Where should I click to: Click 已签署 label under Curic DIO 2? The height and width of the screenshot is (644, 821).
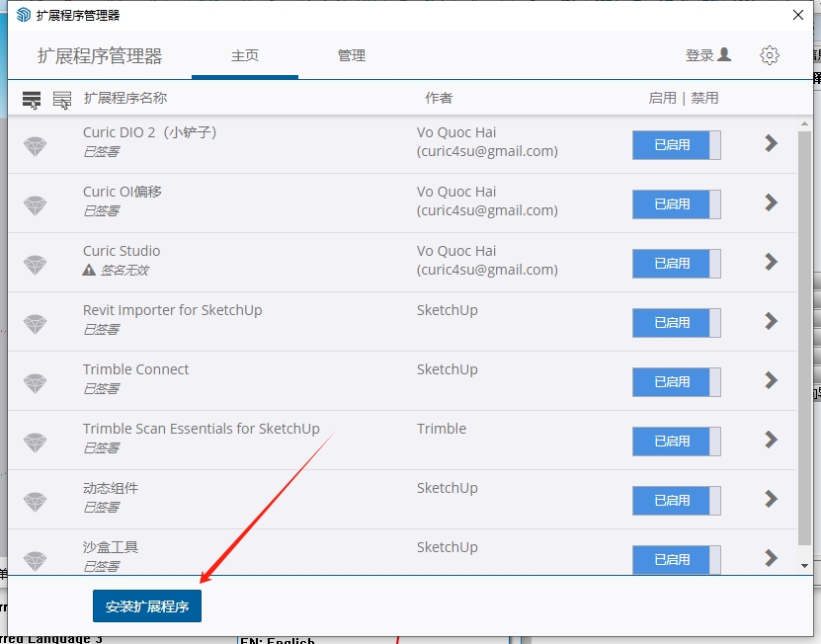tap(102, 151)
